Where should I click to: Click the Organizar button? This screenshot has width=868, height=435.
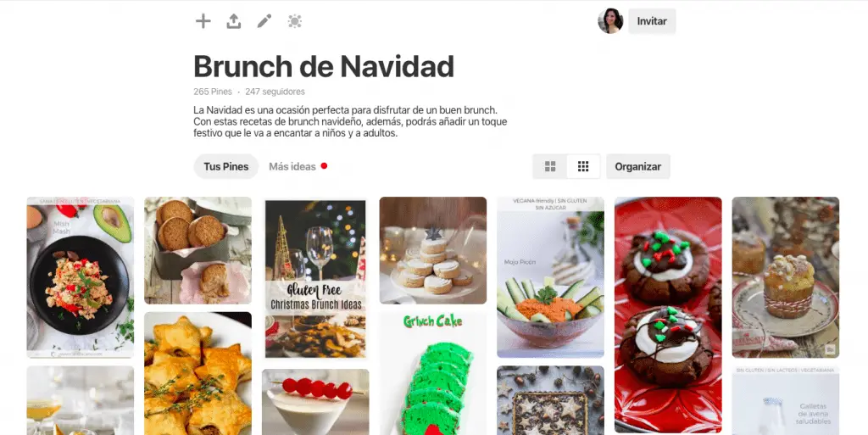pyautogui.click(x=637, y=166)
